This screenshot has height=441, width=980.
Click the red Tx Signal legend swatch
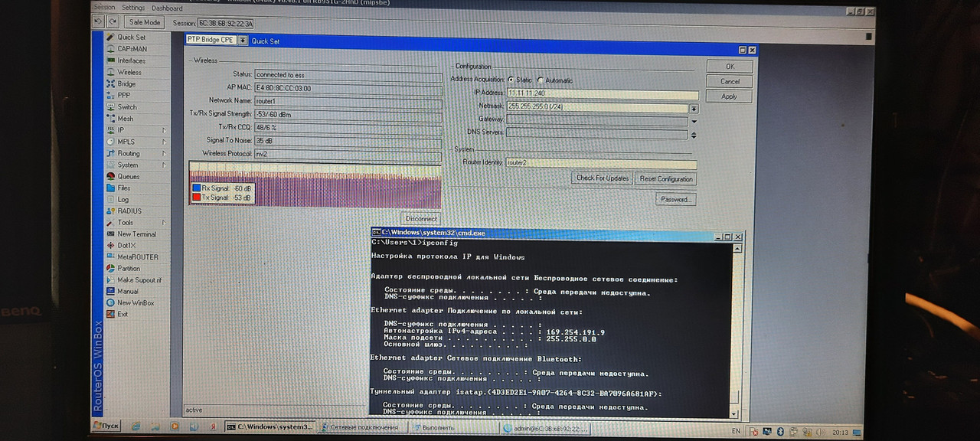(196, 198)
